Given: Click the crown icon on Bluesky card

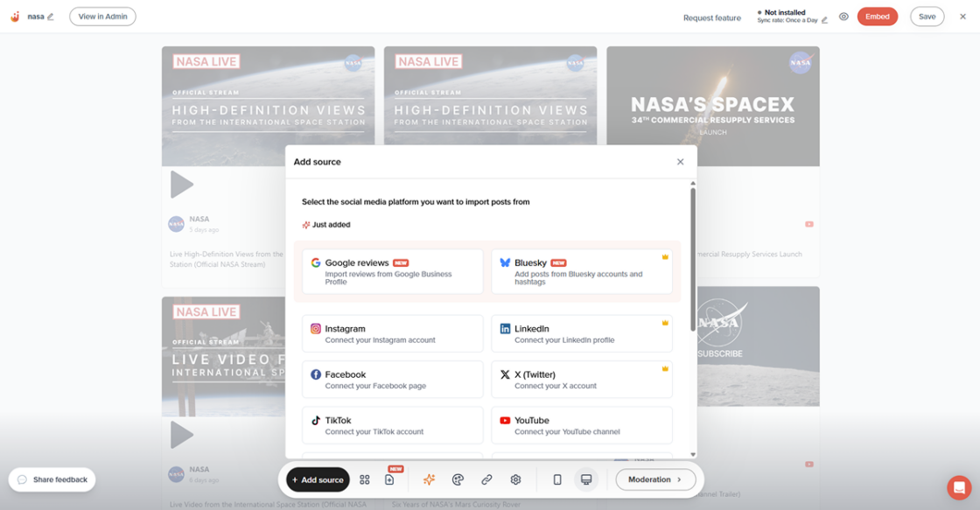Looking at the screenshot, I should pos(665,257).
